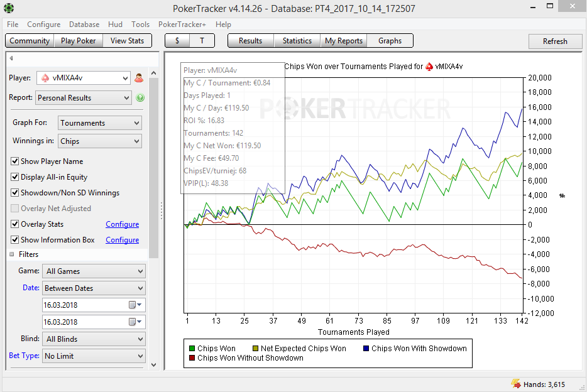Click the sidebar scrollbar down arrow
The width and height of the screenshot is (587, 392).
(x=153, y=365)
